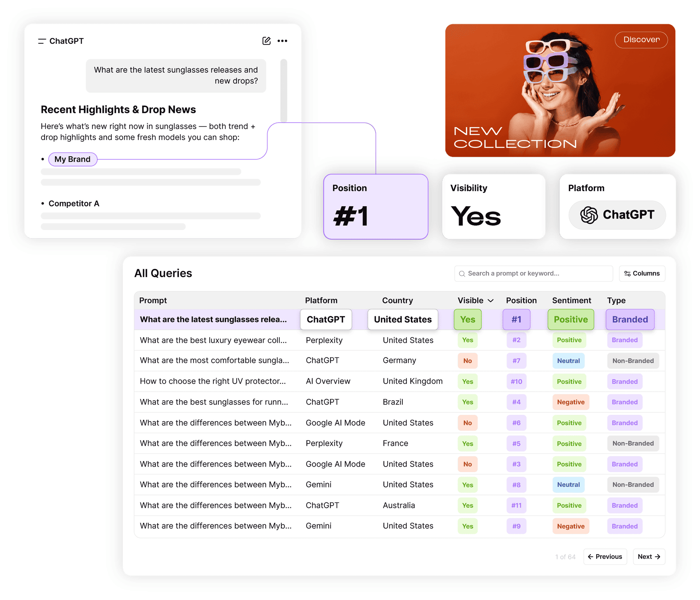Screen dimensions: 700x600
Task: Open the ChatGPT sidebar menu icon
Action: pyautogui.click(x=42, y=41)
